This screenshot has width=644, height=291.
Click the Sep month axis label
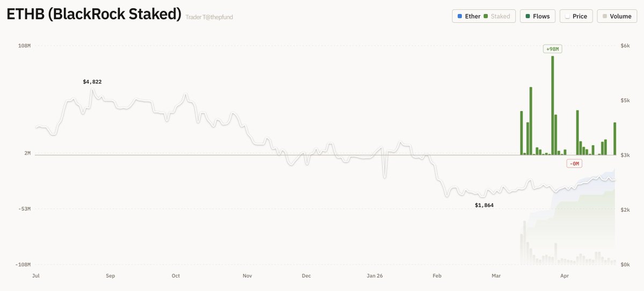(x=110, y=276)
